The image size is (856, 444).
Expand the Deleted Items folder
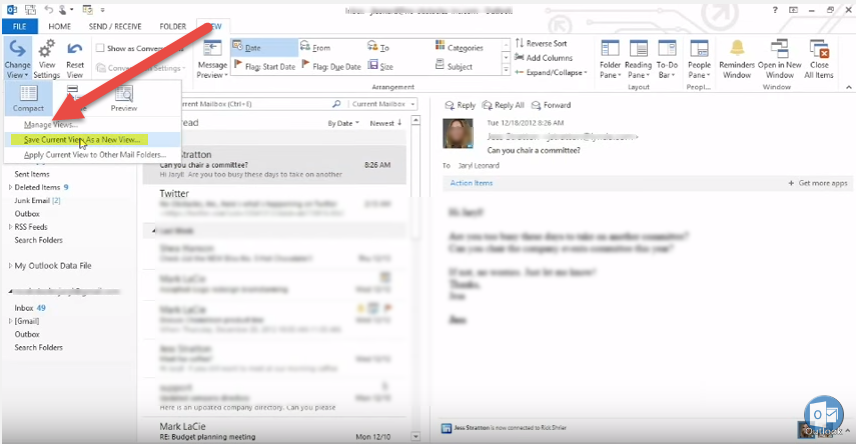pyautogui.click(x=10, y=187)
